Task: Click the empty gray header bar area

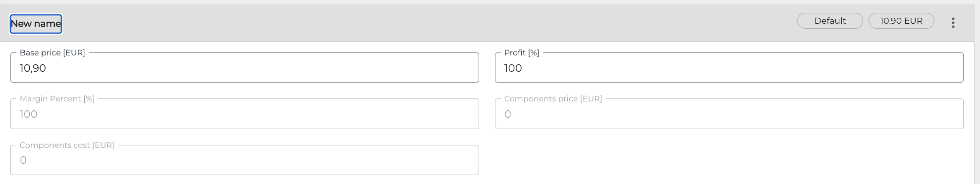Action: pos(426,23)
